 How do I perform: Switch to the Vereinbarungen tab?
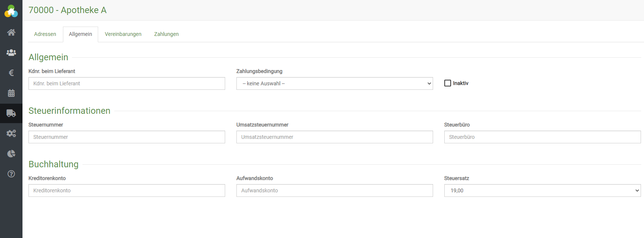[x=123, y=34]
